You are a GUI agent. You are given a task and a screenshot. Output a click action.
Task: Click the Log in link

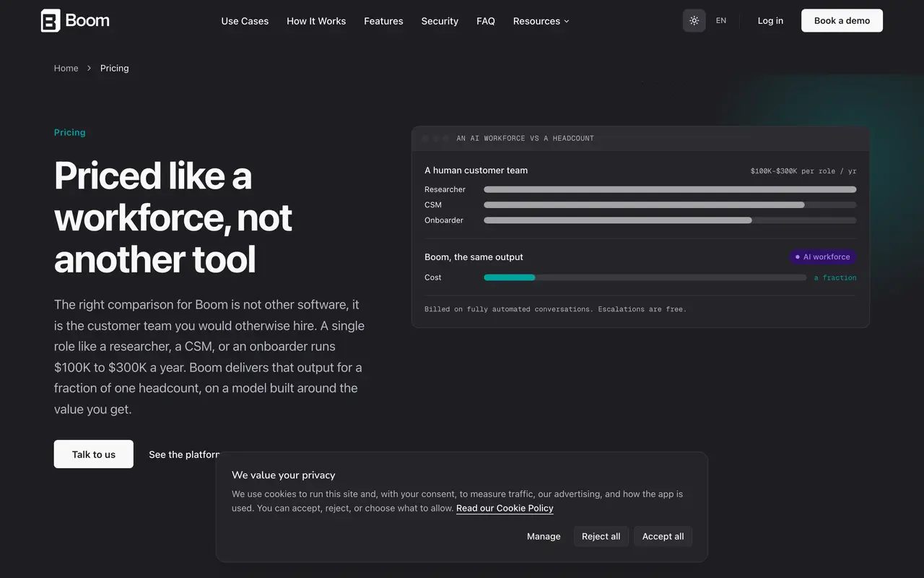[770, 21]
